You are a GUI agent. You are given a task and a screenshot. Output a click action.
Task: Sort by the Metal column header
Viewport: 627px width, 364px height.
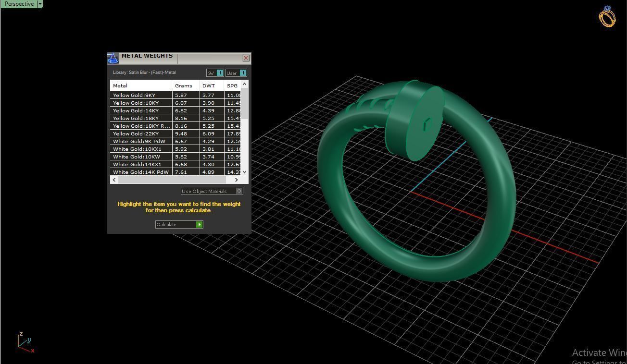[x=141, y=85]
